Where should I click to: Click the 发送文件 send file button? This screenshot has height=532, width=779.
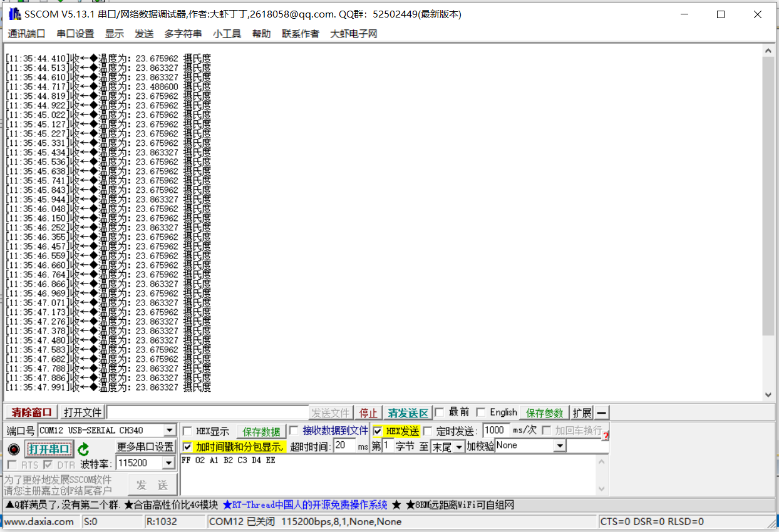(331, 413)
